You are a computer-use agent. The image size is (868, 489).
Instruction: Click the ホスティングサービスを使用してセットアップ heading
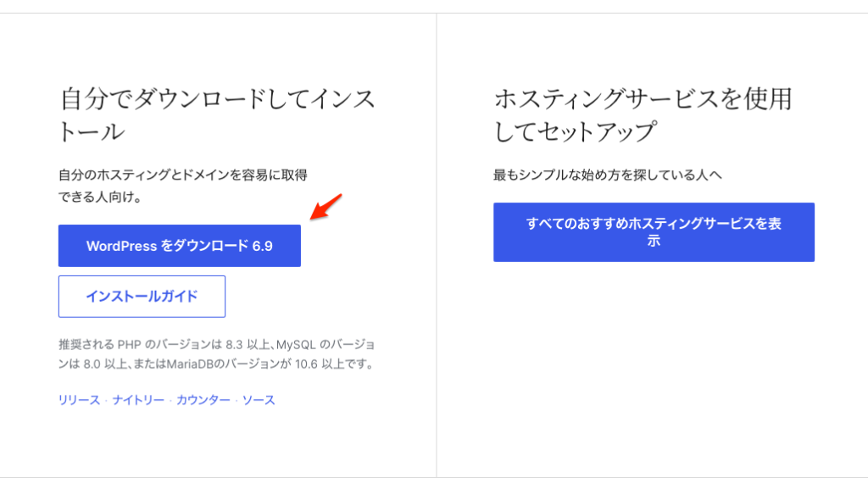click(x=643, y=115)
